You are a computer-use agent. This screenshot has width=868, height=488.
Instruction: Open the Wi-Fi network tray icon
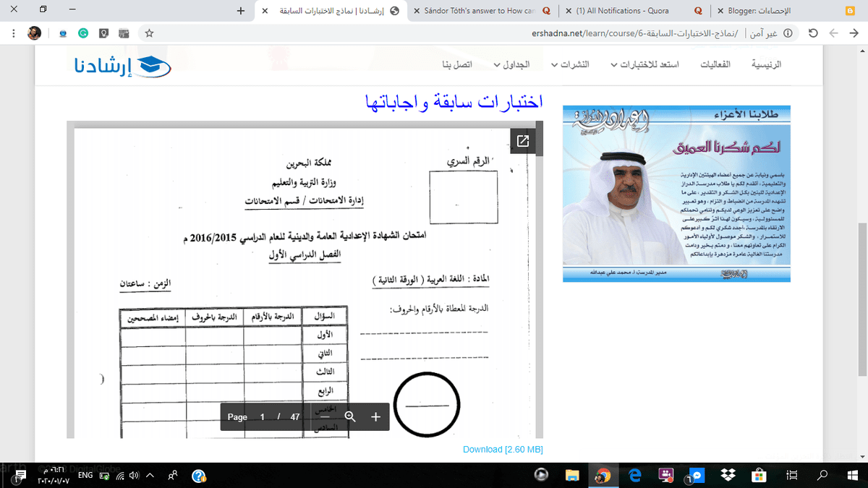click(119, 476)
